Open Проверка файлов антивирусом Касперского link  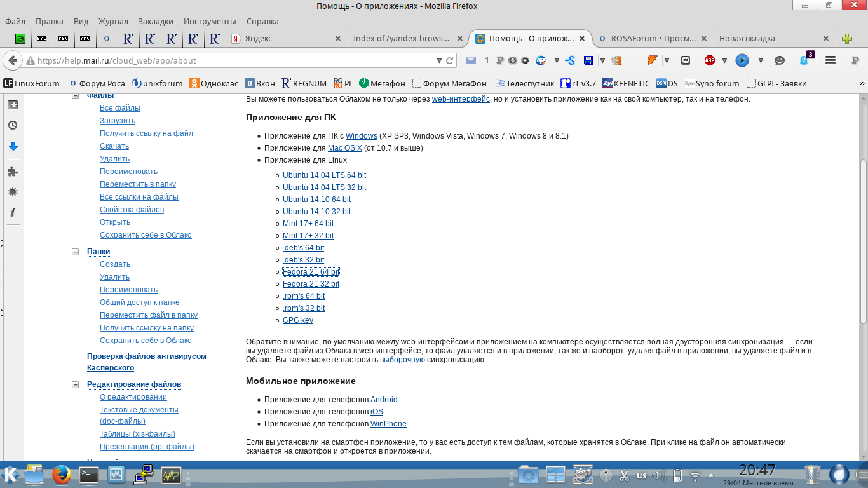pyautogui.click(x=147, y=362)
